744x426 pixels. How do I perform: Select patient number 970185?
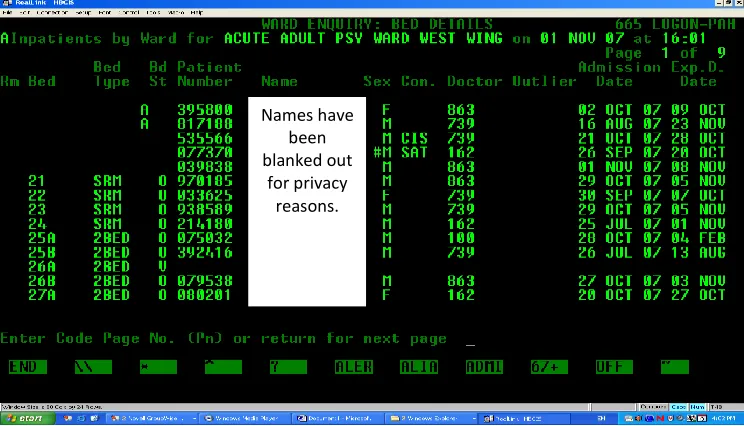click(205, 181)
